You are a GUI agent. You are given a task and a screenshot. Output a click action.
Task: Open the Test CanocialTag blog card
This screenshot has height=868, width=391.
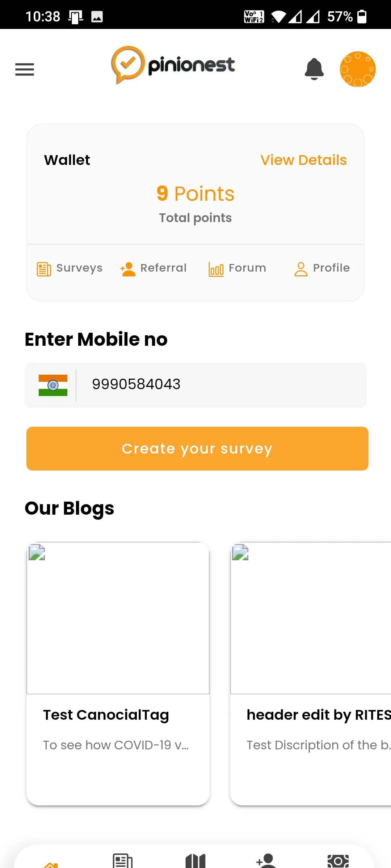tap(118, 673)
